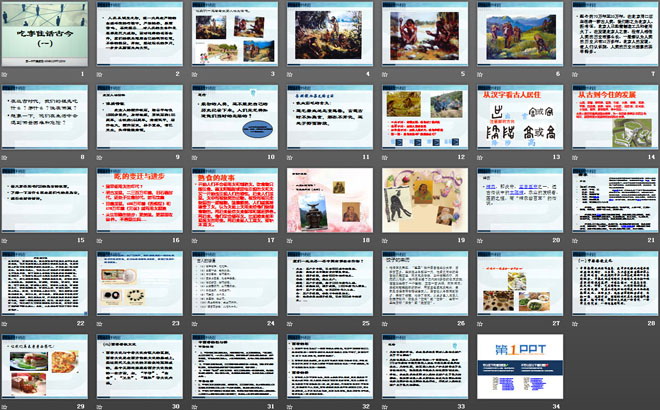Click the star icon under slide 7
The width and height of the screenshot is (660, 410).
click(x=575, y=74)
